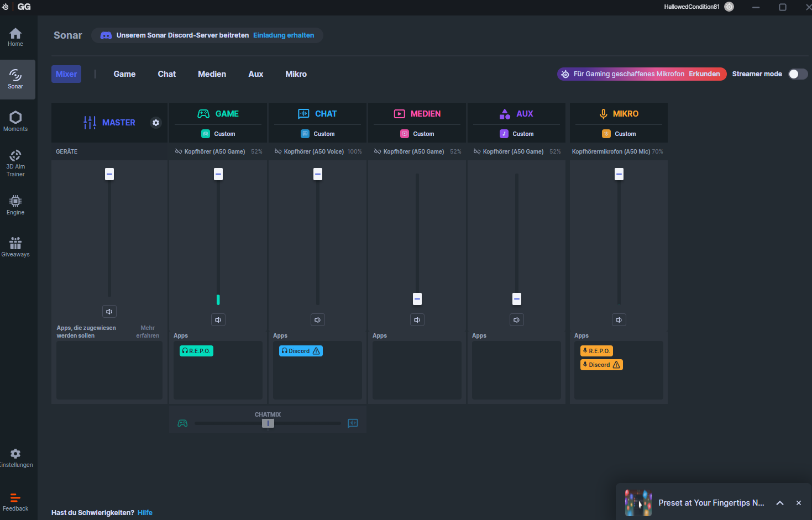Open the Chat Custom preset dropdown
Viewport: 812px width, 520px height.
pyautogui.click(x=318, y=134)
